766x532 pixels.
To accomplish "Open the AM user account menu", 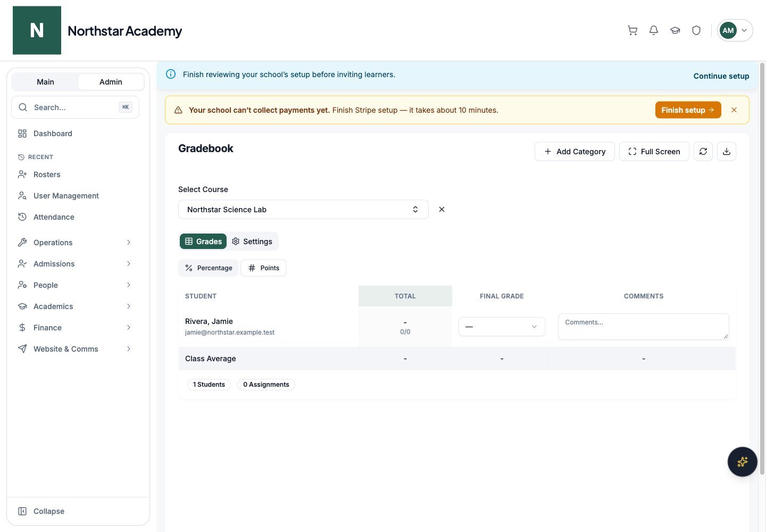I will 735,30.
